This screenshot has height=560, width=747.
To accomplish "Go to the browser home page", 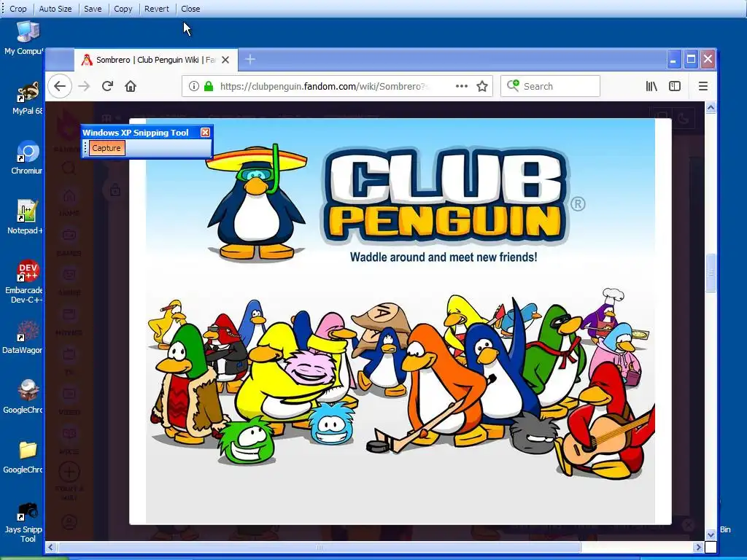I will [x=131, y=86].
